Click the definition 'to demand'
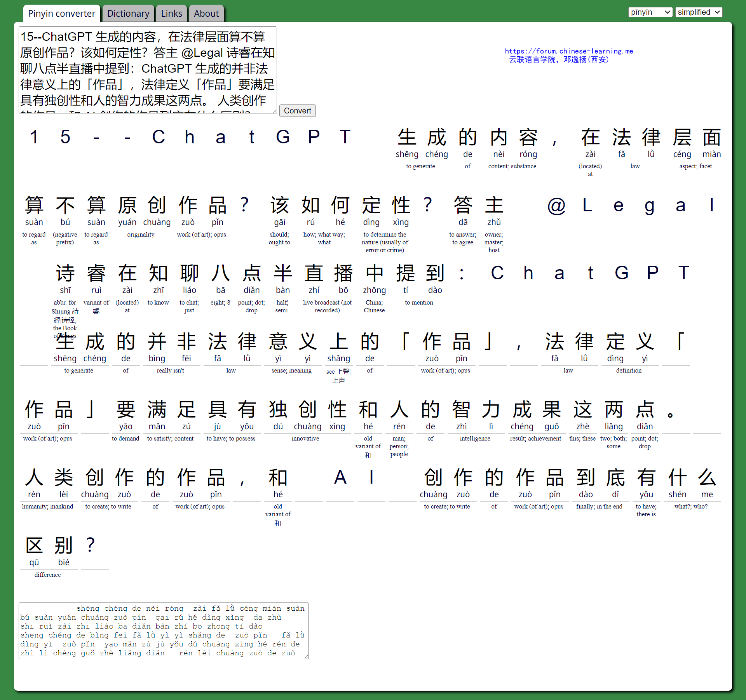The height and width of the screenshot is (700, 746). [x=125, y=439]
